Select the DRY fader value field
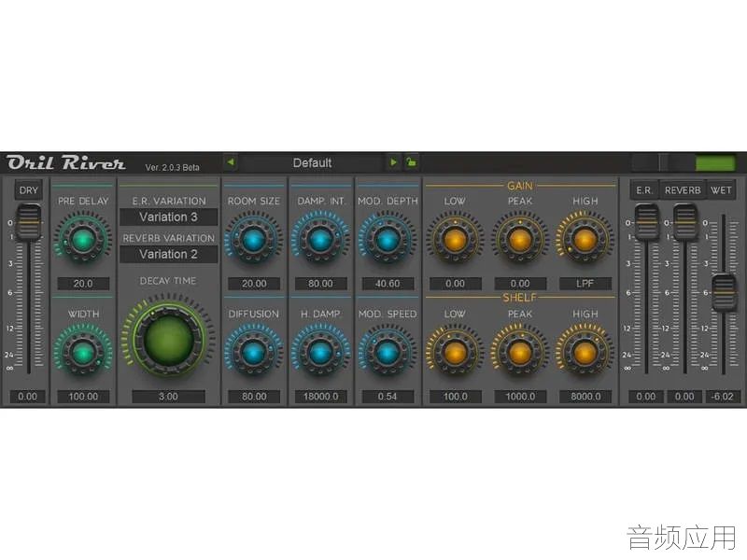This screenshot has height=560, width=747. click(28, 397)
